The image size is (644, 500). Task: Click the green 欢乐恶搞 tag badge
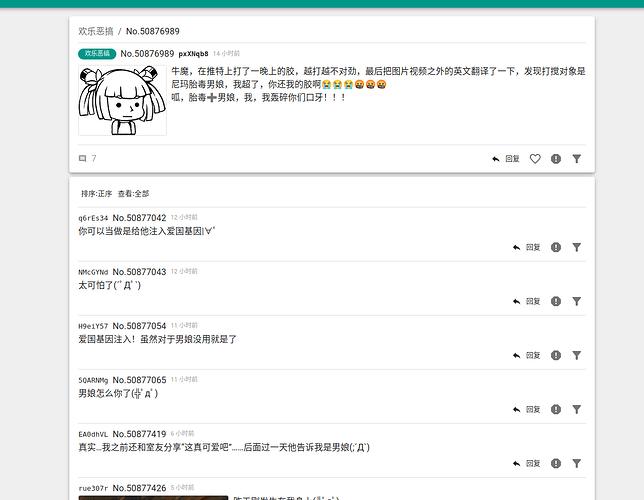pyautogui.click(x=97, y=53)
